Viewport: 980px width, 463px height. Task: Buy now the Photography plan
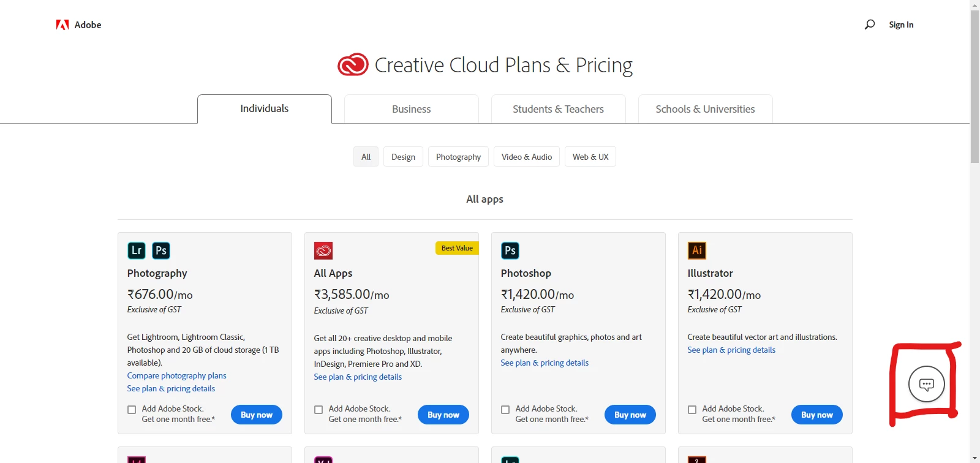coord(257,415)
